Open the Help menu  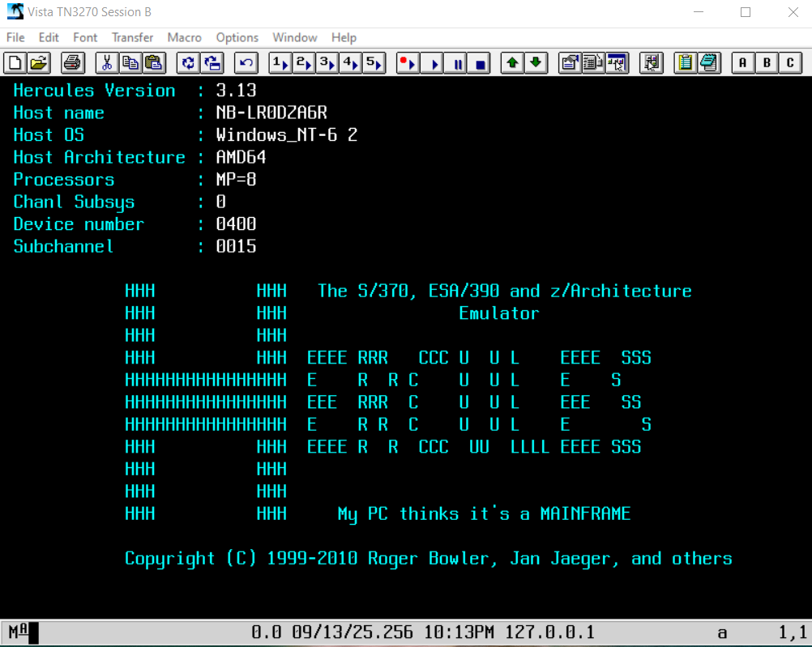pos(344,37)
